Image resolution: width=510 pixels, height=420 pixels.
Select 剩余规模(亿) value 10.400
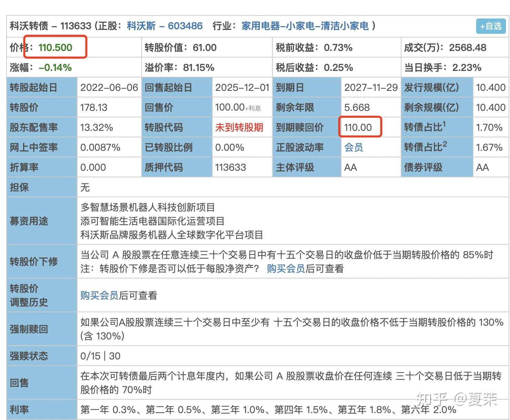point(491,107)
